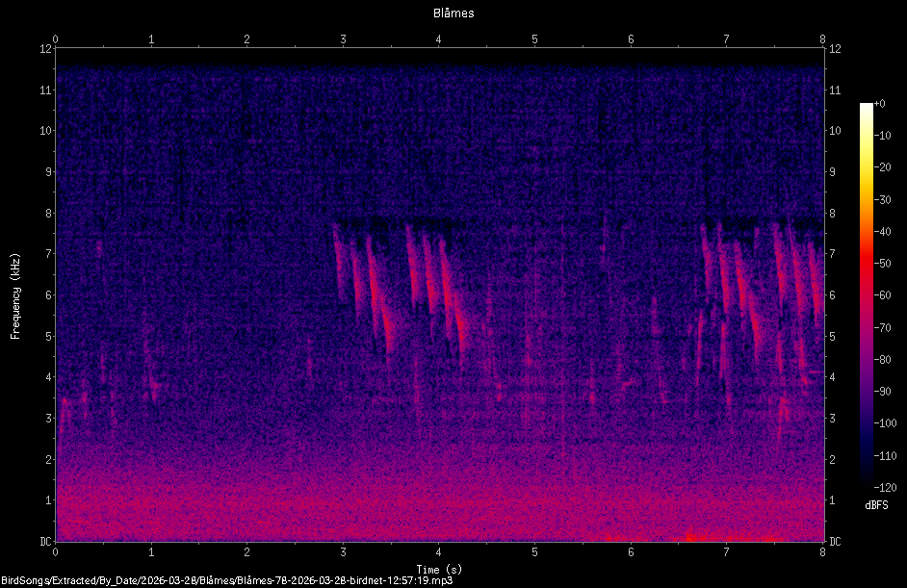Image resolution: width=907 pixels, height=588 pixels.
Task: Select the Frequency (kHz) axis label
Action: 15,296
